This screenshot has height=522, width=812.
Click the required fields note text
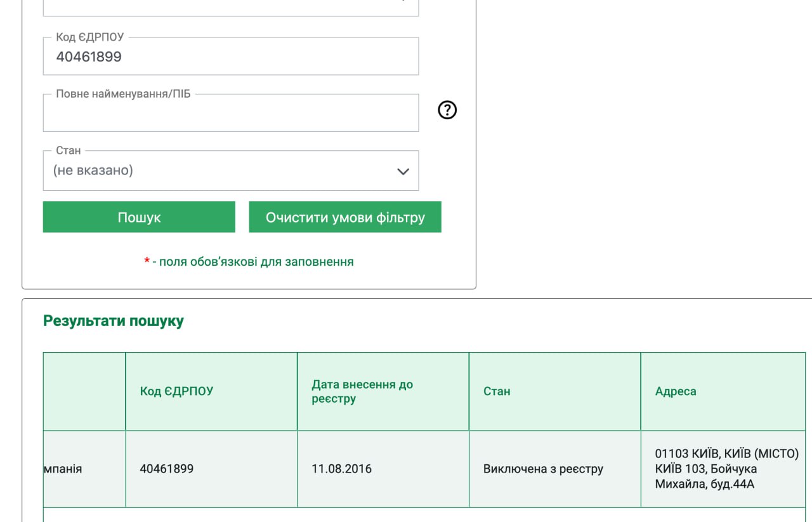click(249, 261)
